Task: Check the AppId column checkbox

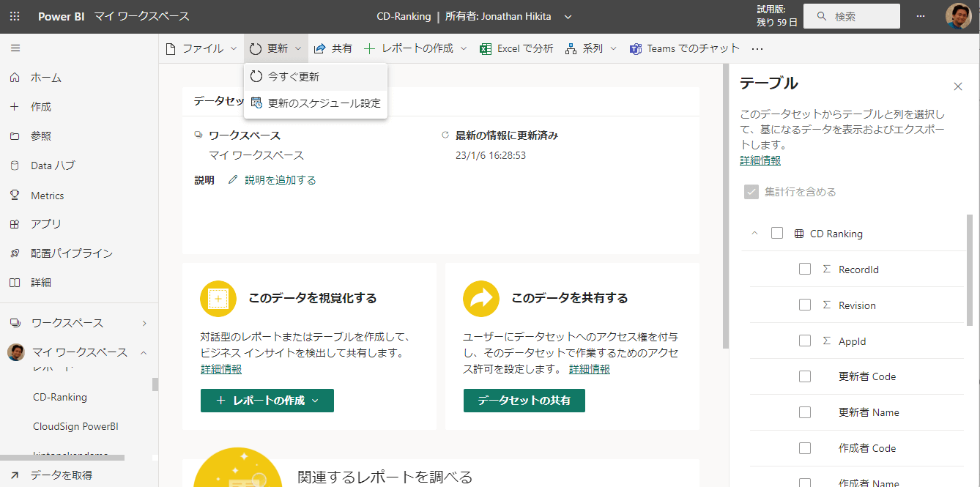Action: (805, 341)
